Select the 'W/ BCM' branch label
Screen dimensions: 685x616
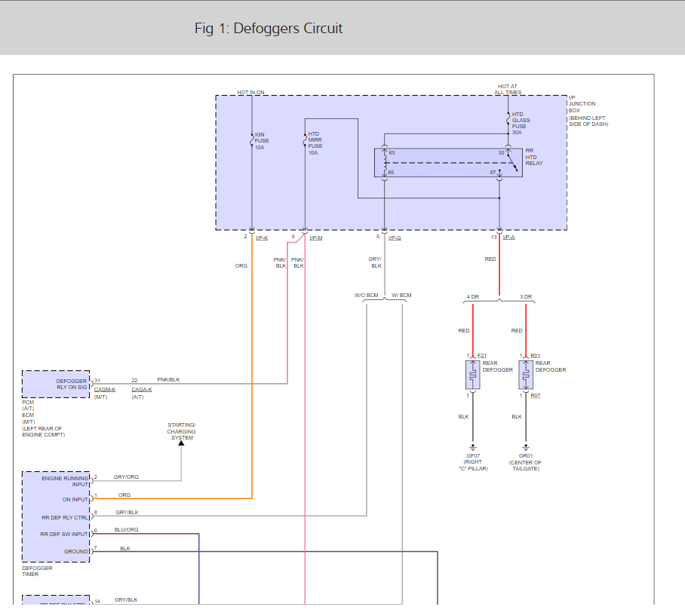coord(401,295)
